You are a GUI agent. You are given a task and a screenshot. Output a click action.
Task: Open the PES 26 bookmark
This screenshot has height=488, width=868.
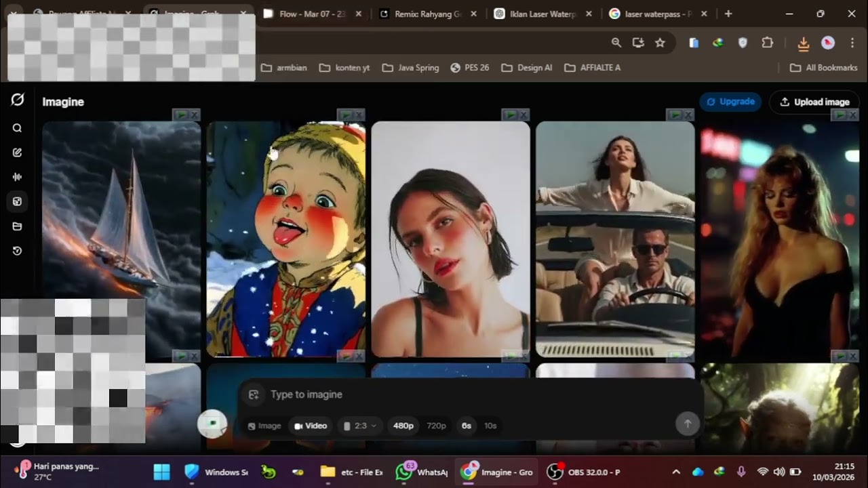(x=470, y=68)
